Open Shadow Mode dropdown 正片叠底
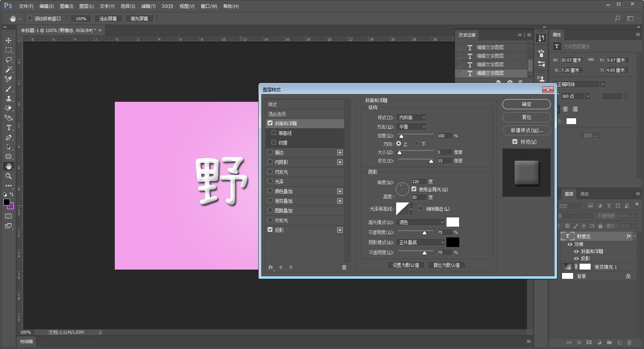 click(420, 242)
